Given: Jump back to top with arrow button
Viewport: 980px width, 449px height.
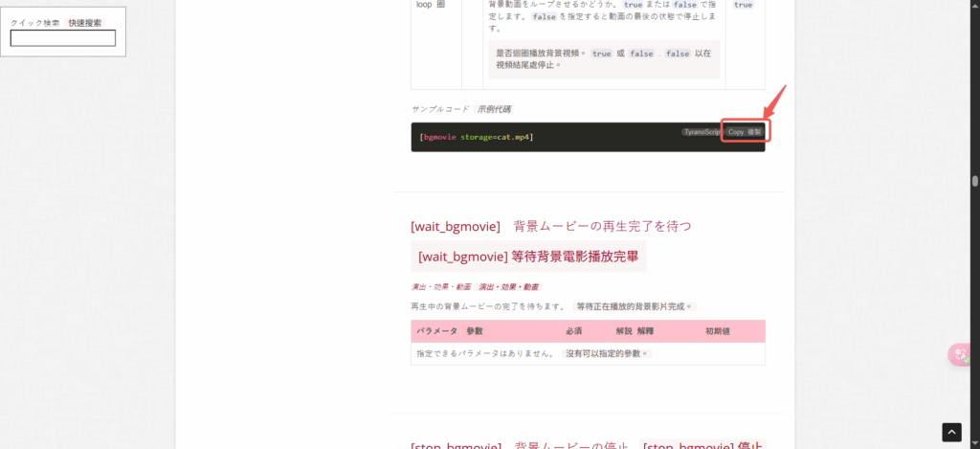Looking at the screenshot, I should [951, 432].
